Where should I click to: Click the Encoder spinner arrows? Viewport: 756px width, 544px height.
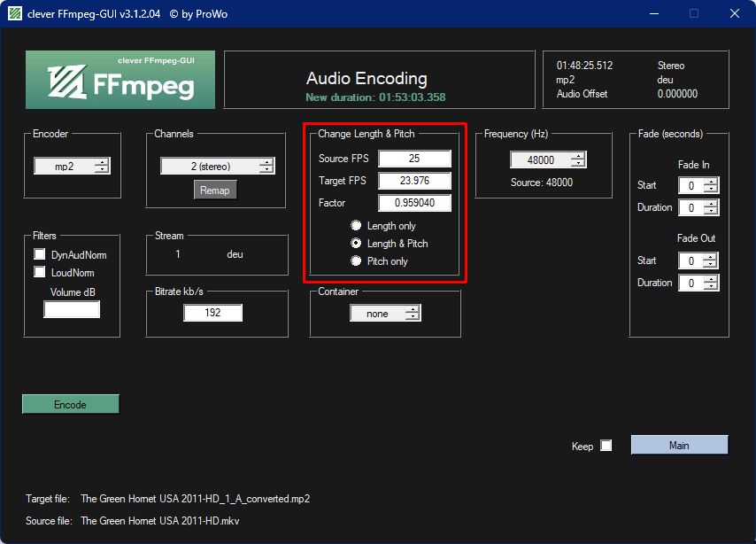(102, 166)
